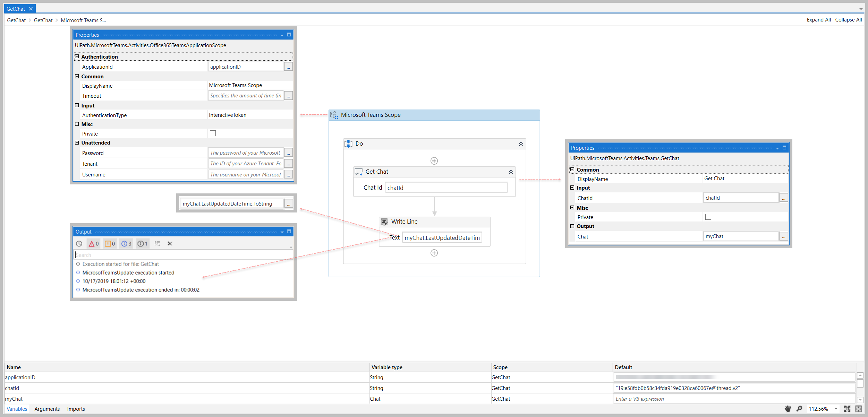Switch to the Arguments tab
868x417 pixels.
pyautogui.click(x=47, y=409)
